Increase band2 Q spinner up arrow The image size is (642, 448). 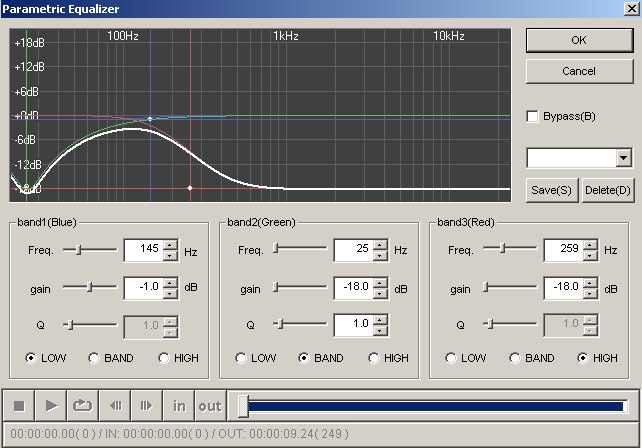(x=380, y=319)
